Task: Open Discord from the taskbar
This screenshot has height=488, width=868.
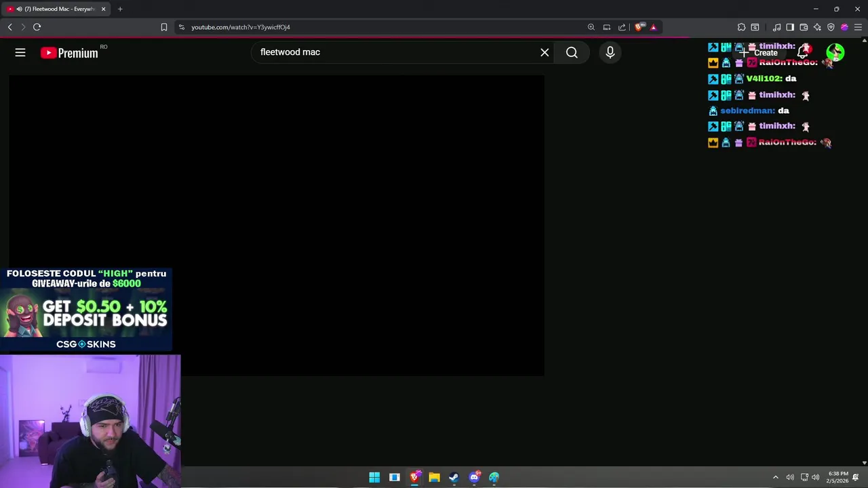Action: pos(474,477)
